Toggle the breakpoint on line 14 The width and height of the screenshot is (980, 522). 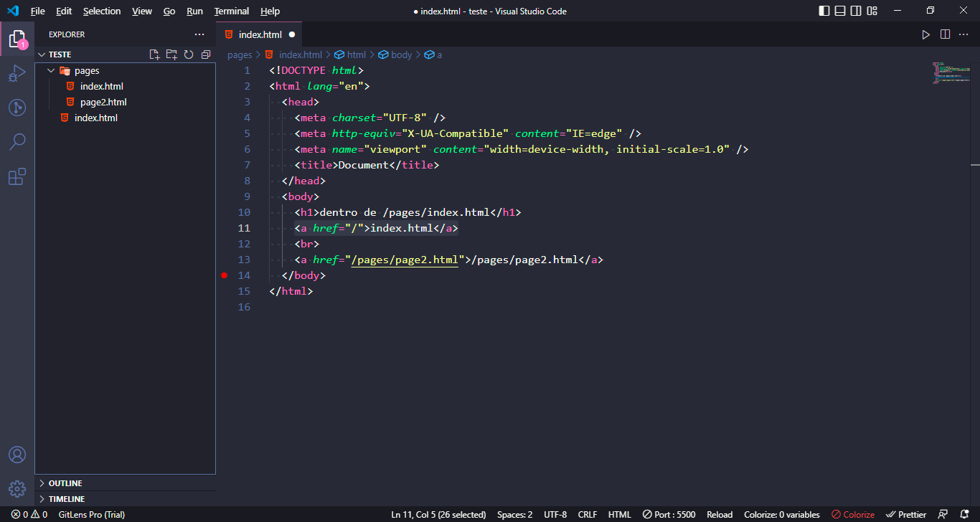(x=224, y=275)
